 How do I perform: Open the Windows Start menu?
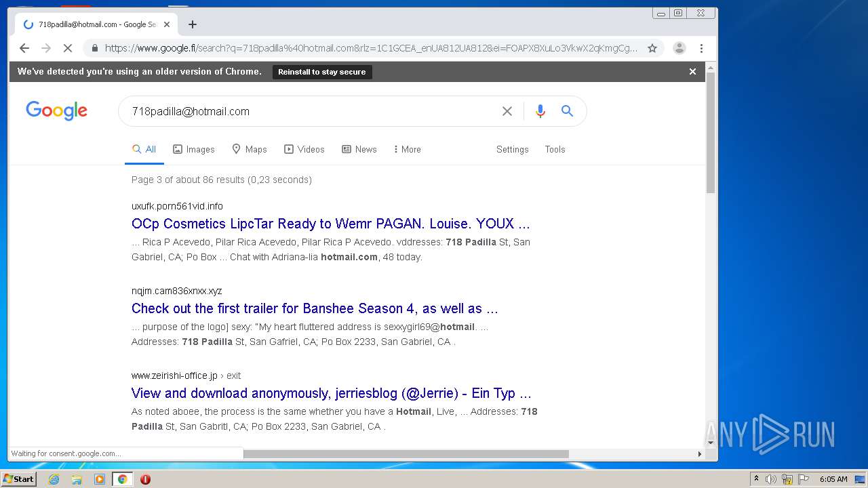(x=18, y=479)
